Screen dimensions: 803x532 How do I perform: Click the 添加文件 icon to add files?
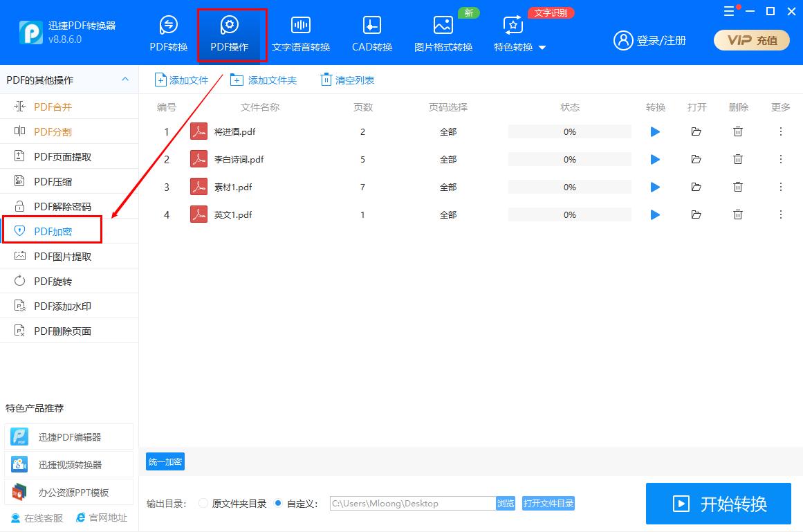tap(160, 80)
